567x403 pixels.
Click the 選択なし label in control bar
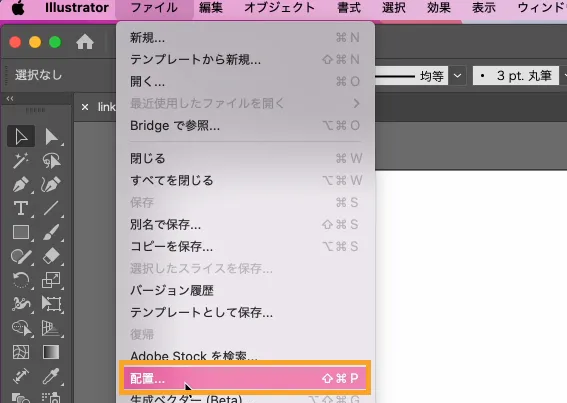[x=38, y=75]
